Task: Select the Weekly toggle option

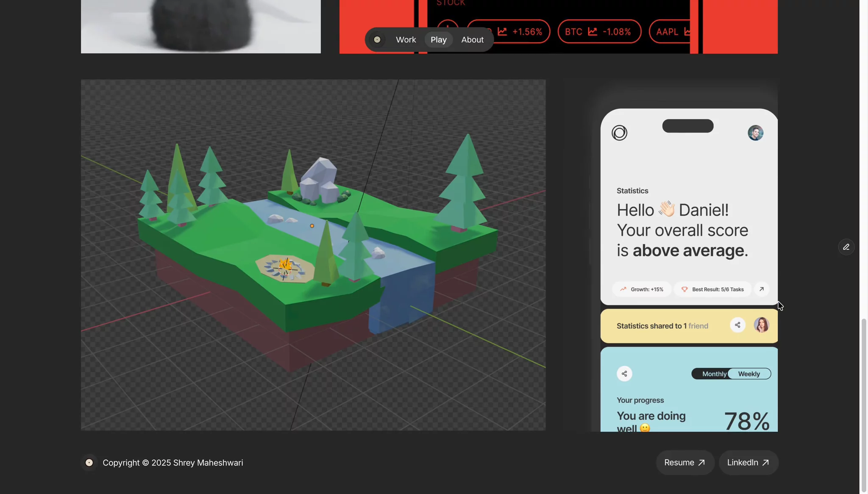Action: [x=749, y=374]
